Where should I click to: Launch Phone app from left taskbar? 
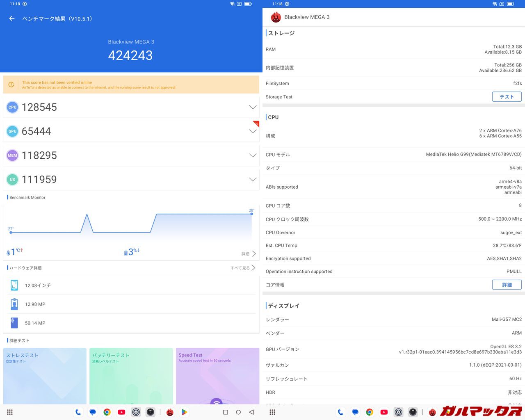(x=78, y=412)
